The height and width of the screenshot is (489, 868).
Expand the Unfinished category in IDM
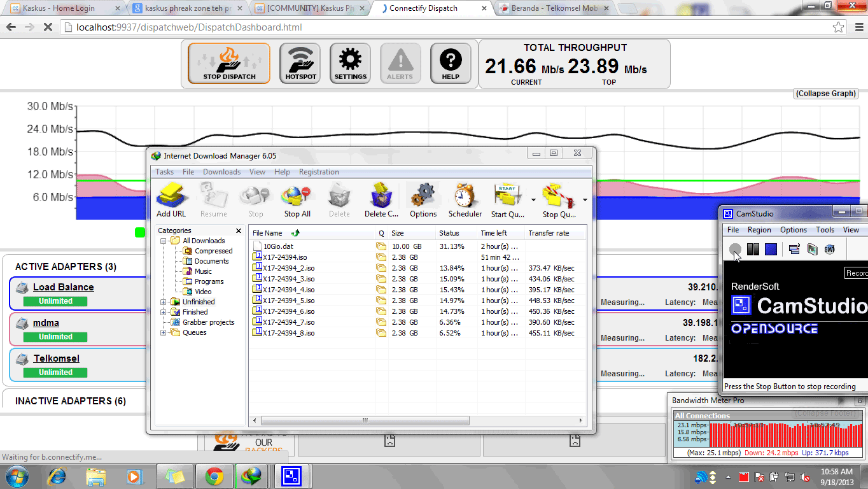pos(164,301)
